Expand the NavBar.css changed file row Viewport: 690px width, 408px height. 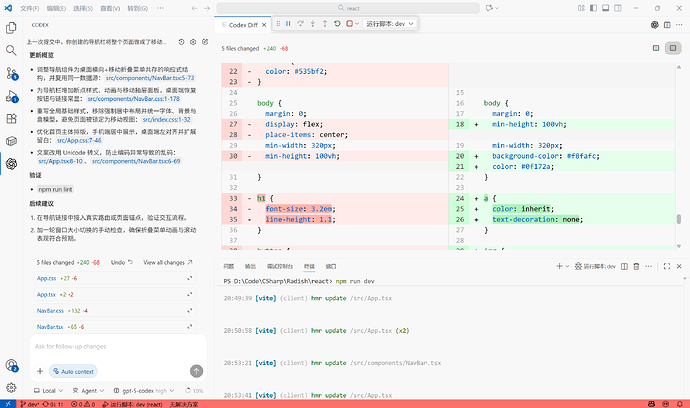[189, 311]
